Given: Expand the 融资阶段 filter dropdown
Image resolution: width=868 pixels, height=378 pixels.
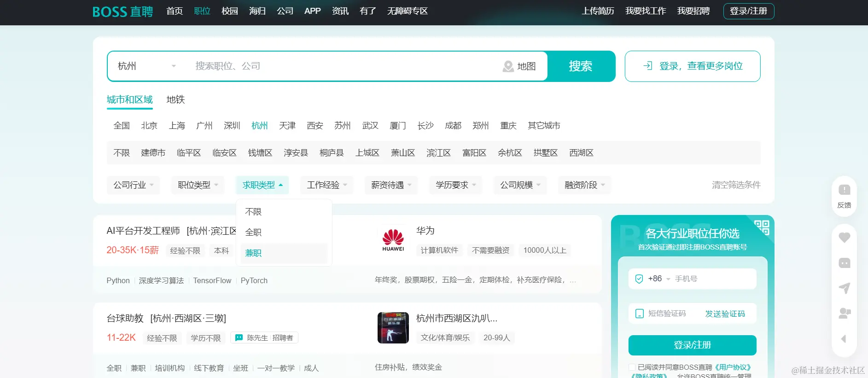Looking at the screenshot, I should tap(585, 185).
